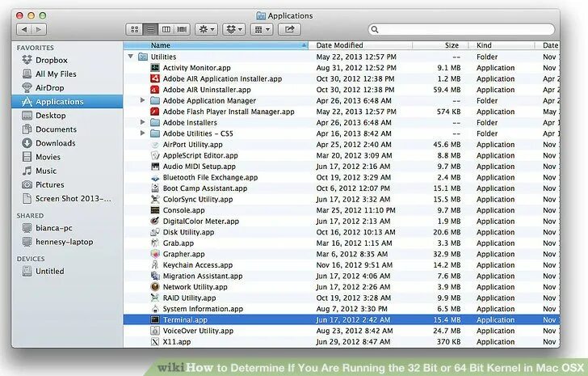Click the Share toolbar button

(289, 29)
